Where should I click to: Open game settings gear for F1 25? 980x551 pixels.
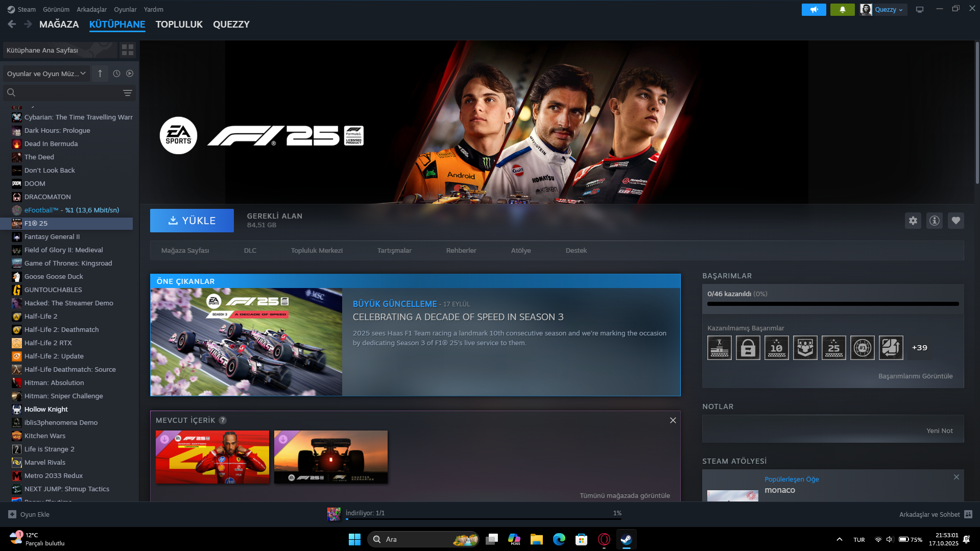click(913, 221)
